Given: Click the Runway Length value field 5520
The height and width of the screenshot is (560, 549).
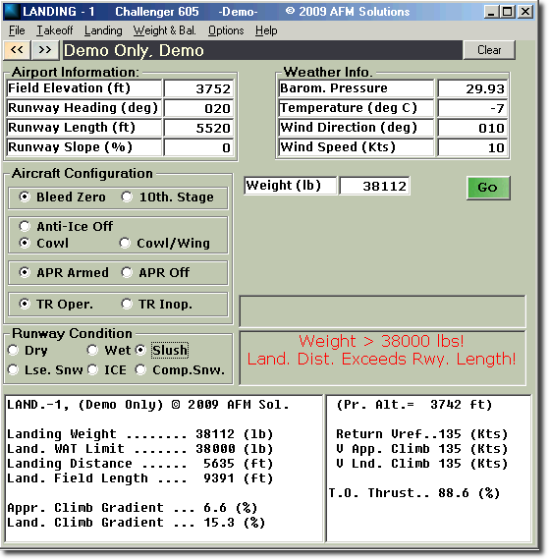Looking at the screenshot, I should (199, 128).
